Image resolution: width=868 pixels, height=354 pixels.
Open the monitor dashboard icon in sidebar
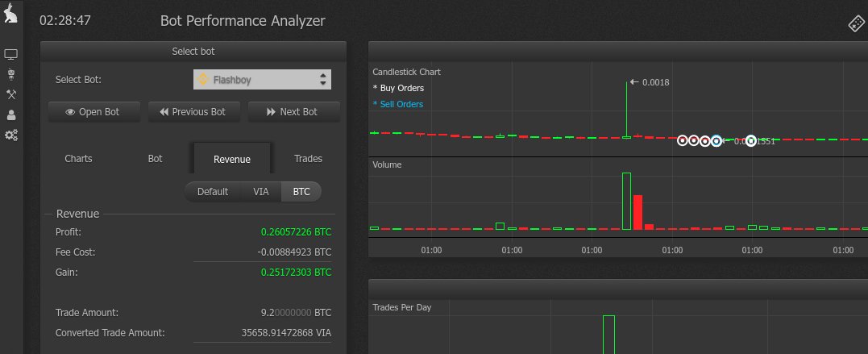(x=11, y=55)
